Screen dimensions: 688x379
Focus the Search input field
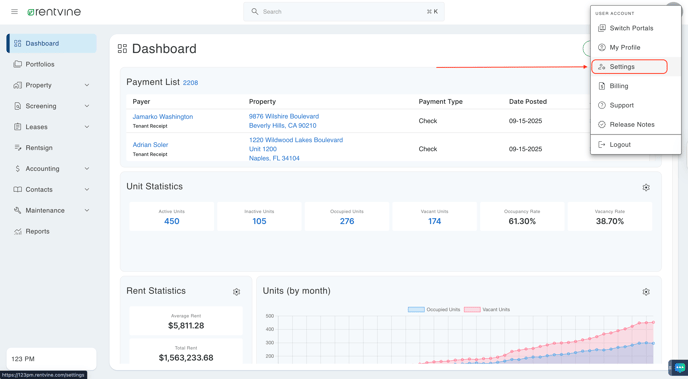344,12
